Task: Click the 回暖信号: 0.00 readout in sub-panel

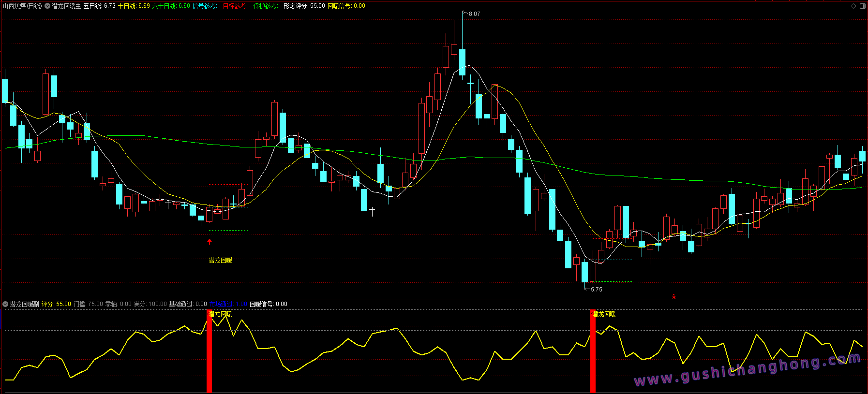Action: [x=269, y=304]
